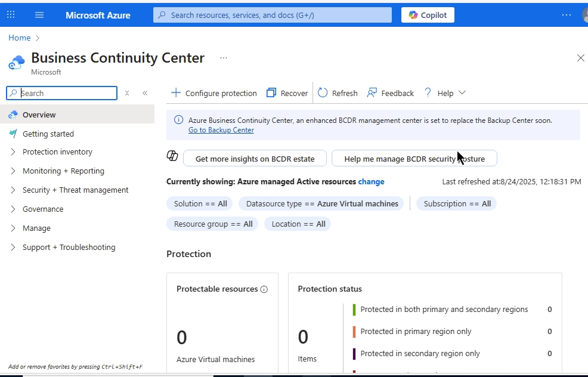This screenshot has height=377, width=588.
Task: Click the Copilot icon beside suggestions
Action: click(x=172, y=156)
